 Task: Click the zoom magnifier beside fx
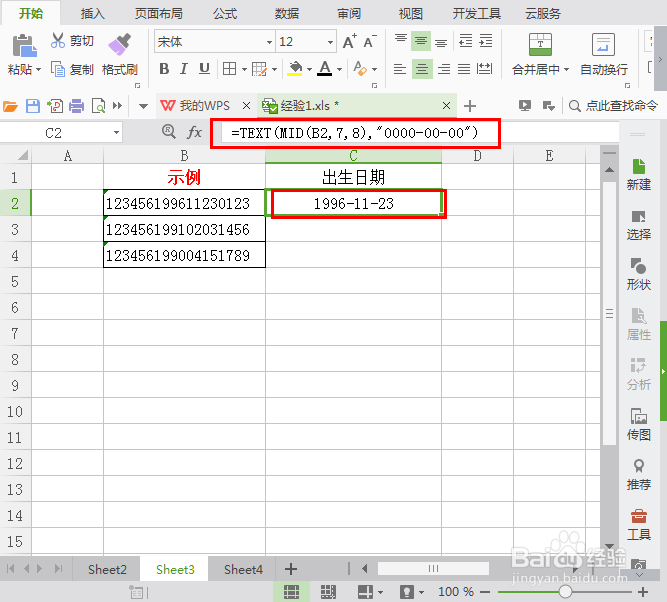tap(169, 131)
